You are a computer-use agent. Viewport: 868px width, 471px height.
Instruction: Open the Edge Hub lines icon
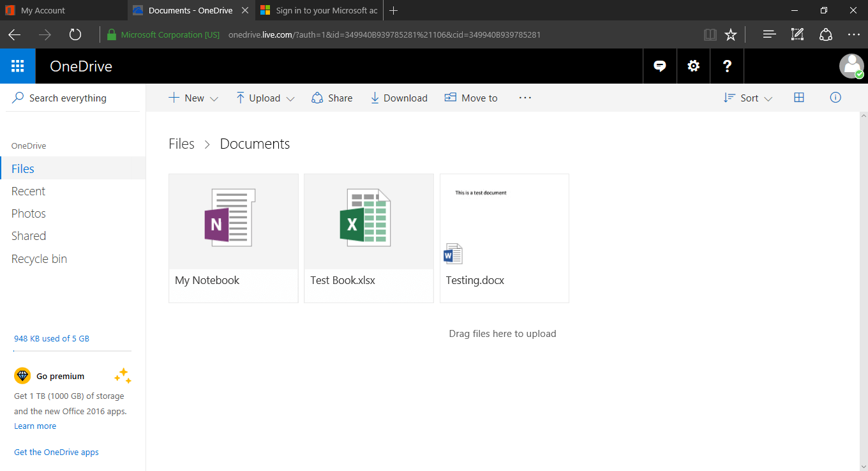(x=769, y=34)
